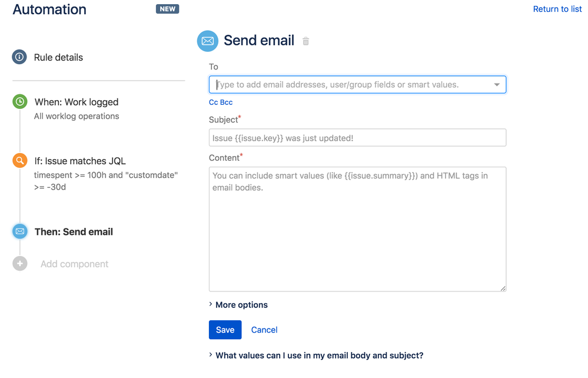
Task: Click the envelope icon on Then: Send email step
Action: pyautogui.click(x=19, y=231)
